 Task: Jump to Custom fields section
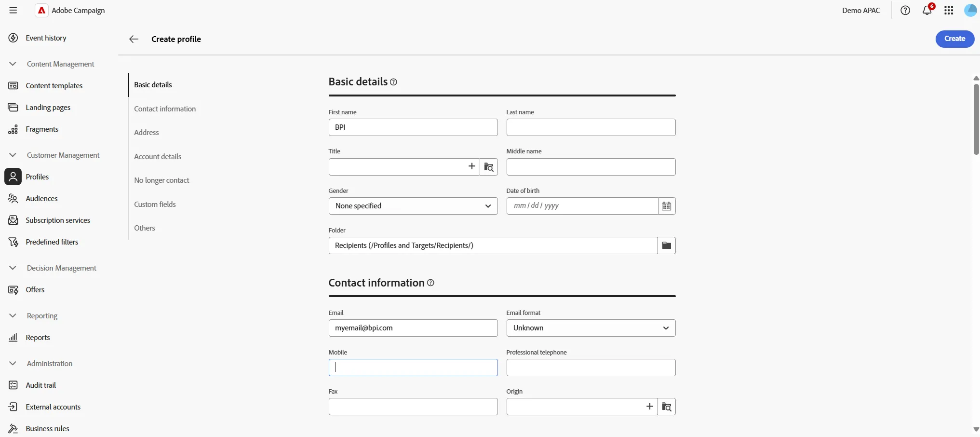coord(155,204)
